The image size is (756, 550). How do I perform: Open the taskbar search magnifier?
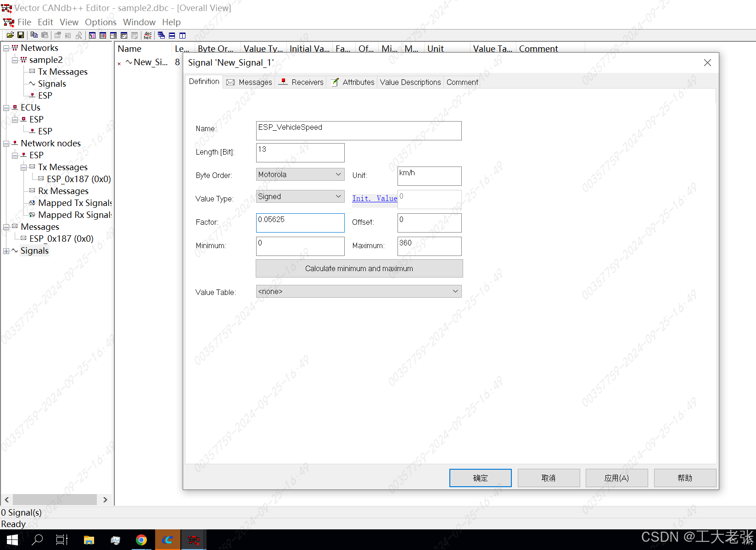(x=37, y=540)
